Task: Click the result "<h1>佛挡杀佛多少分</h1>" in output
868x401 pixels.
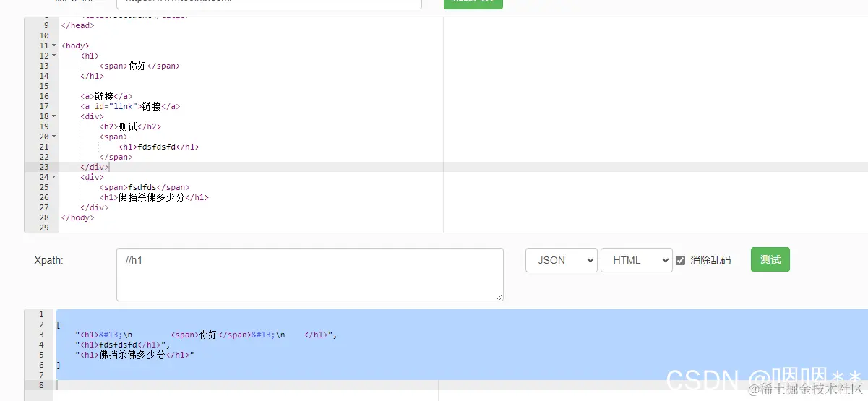Action: tap(135, 355)
